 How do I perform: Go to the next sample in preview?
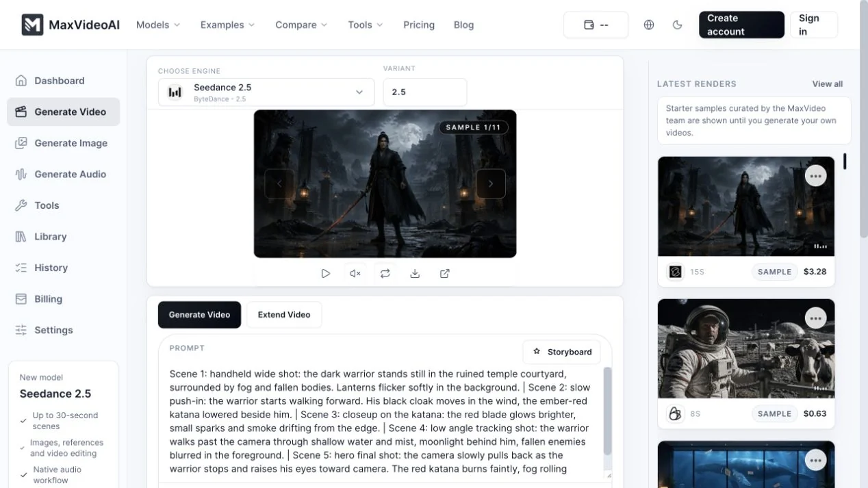click(491, 183)
